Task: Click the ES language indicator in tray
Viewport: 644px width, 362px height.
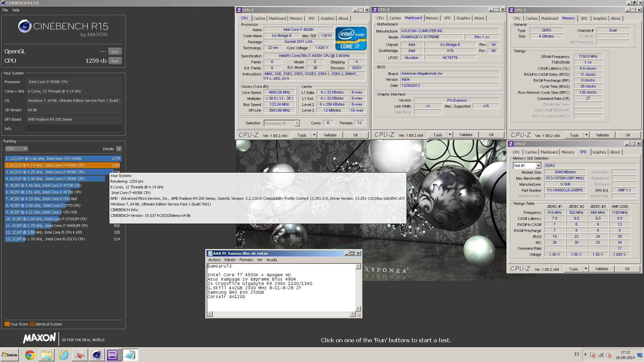Action: 577,354
